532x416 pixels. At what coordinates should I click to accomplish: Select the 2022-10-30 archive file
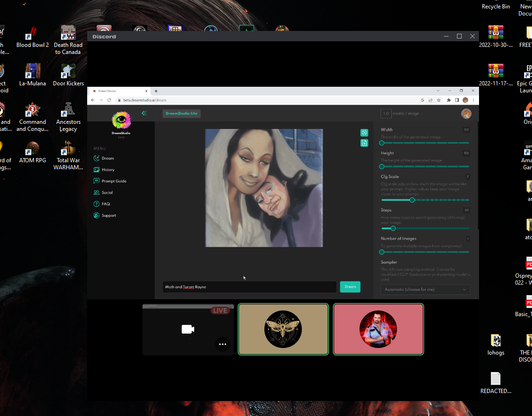click(x=496, y=37)
